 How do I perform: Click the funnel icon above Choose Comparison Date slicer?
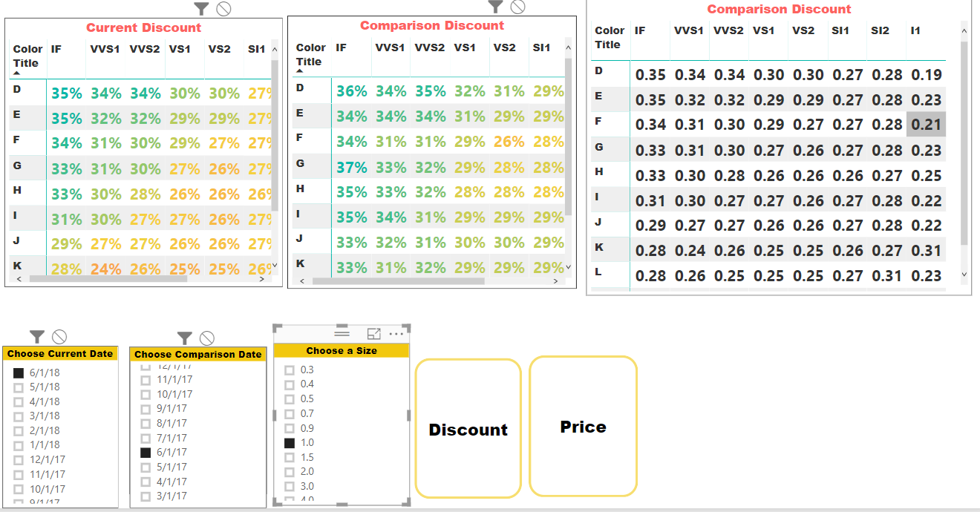[x=185, y=338]
